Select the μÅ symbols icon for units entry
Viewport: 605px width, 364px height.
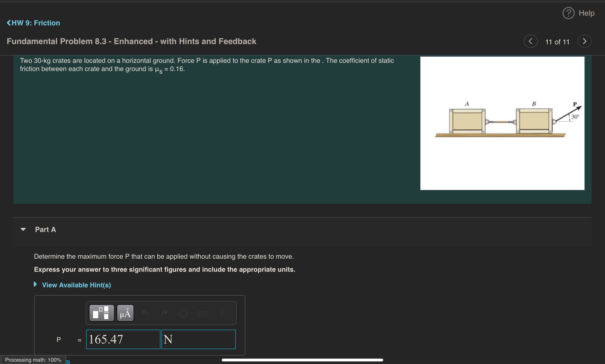(x=125, y=313)
